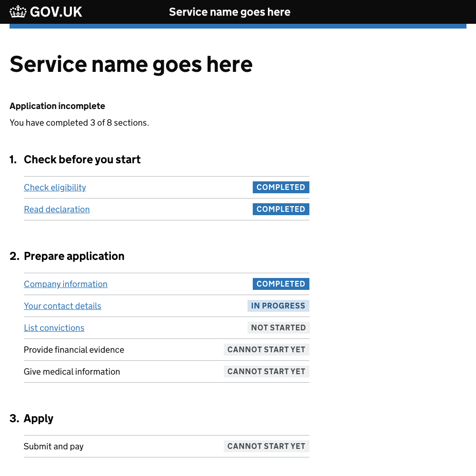Open the Read declaration task
The width and height of the screenshot is (476, 476).
pyautogui.click(x=57, y=209)
